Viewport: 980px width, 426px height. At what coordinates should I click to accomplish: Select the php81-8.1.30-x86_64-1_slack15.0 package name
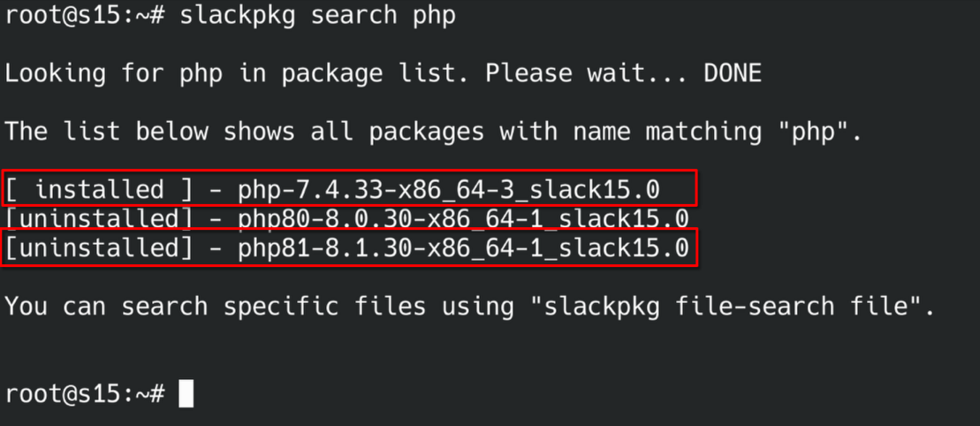tap(463, 247)
